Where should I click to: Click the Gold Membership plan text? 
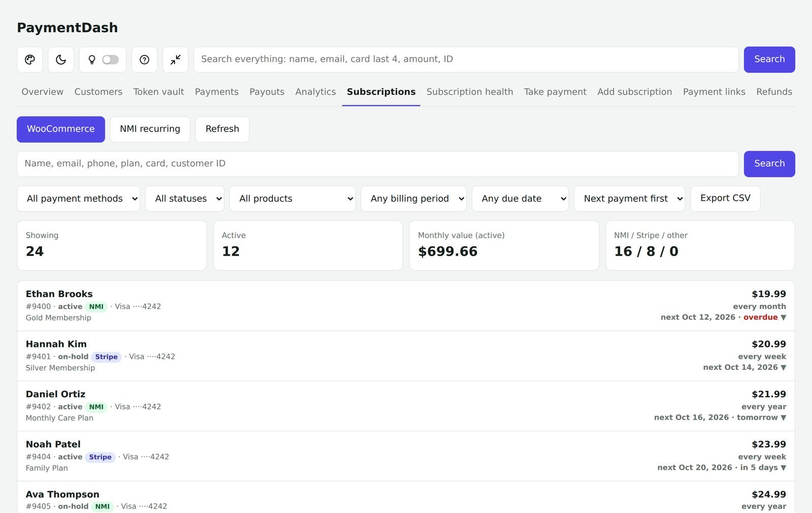(59, 318)
